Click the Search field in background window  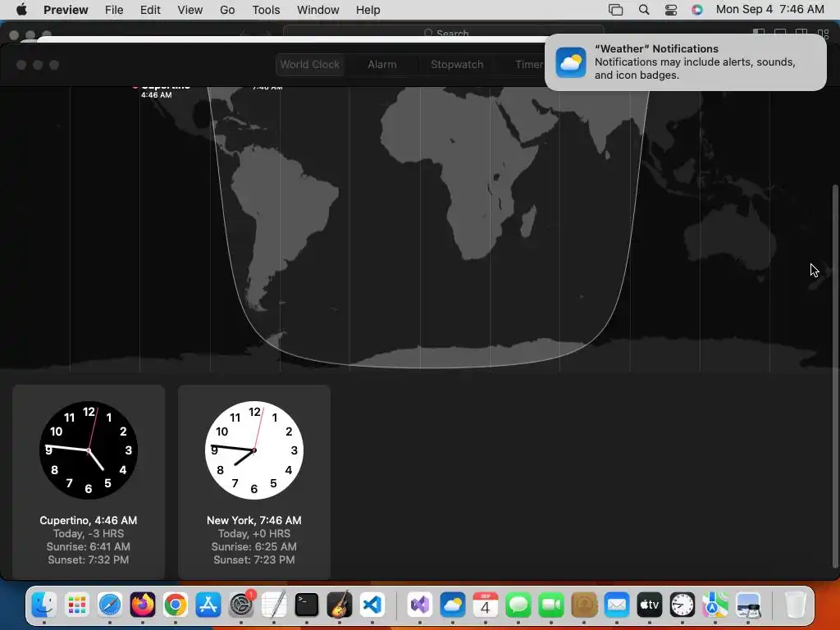pos(444,33)
